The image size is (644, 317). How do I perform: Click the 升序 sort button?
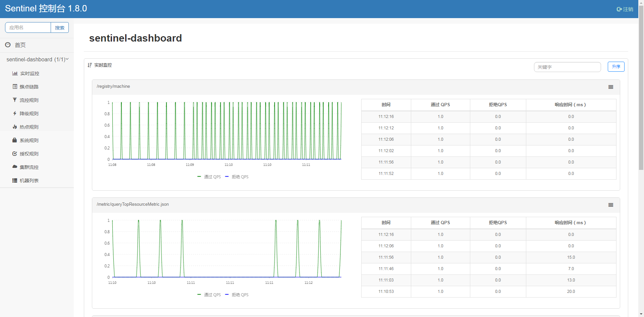click(616, 67)
